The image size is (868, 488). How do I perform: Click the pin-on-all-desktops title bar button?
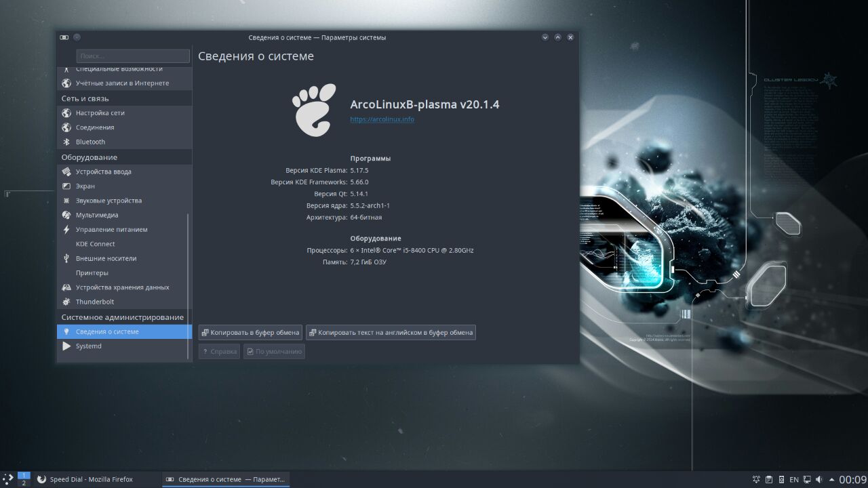pyautogui.click(x=77, y=37)
